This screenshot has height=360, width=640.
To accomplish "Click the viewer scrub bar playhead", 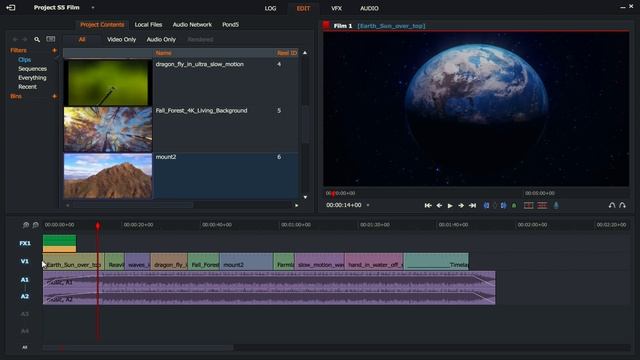I will click(x=333, y=194).
